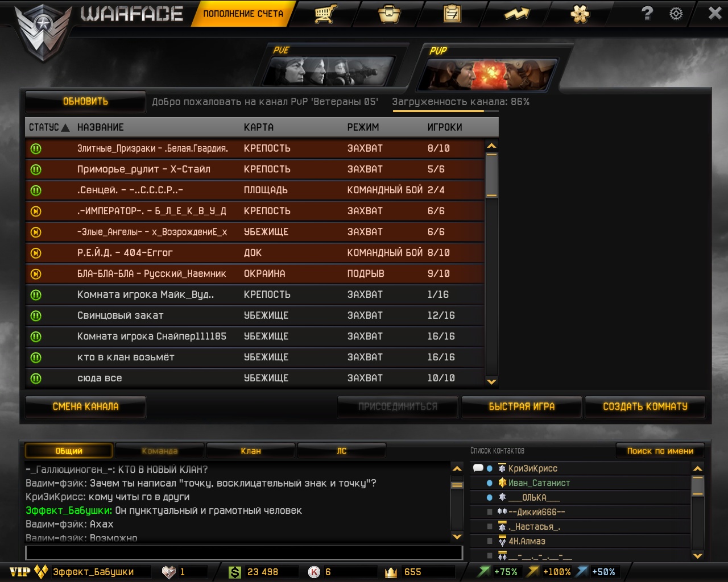728x582 pixels.
Task: Click the БЫСТРАЯ ИГРА button
Action: [522, 407]
